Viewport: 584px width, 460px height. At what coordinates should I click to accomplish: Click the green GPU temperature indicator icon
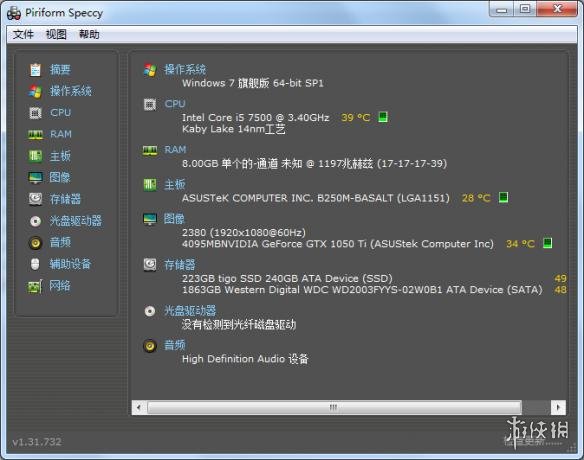click(x=548, y=243)
